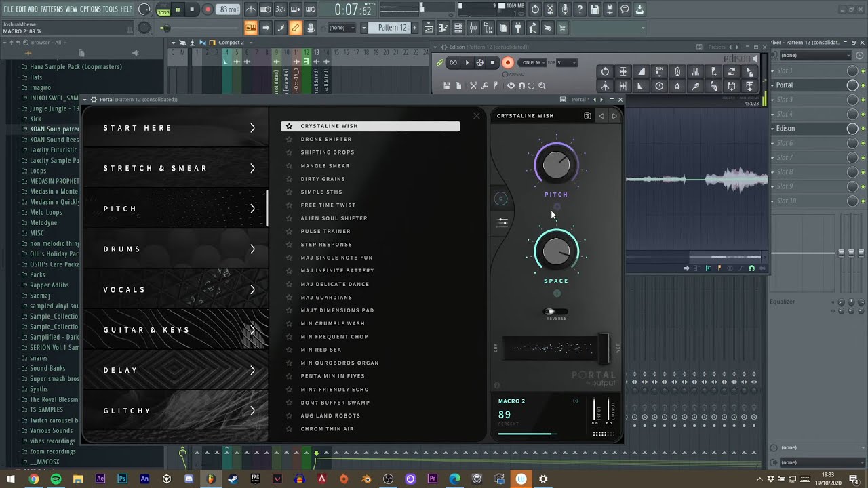Click the Edison record button
Image resolution: width=868 pixels, height=488 pixels.
pyautogui.click(x=507, y=62)
